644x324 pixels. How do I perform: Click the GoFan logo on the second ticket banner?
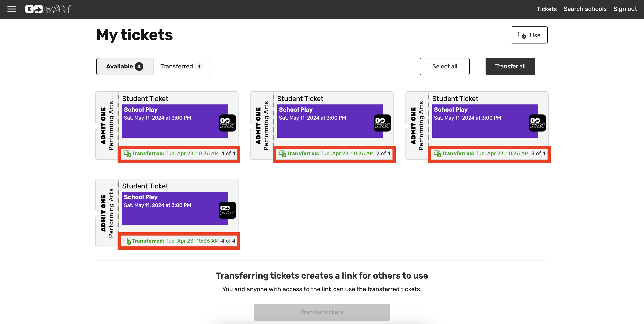pos(382,123)
